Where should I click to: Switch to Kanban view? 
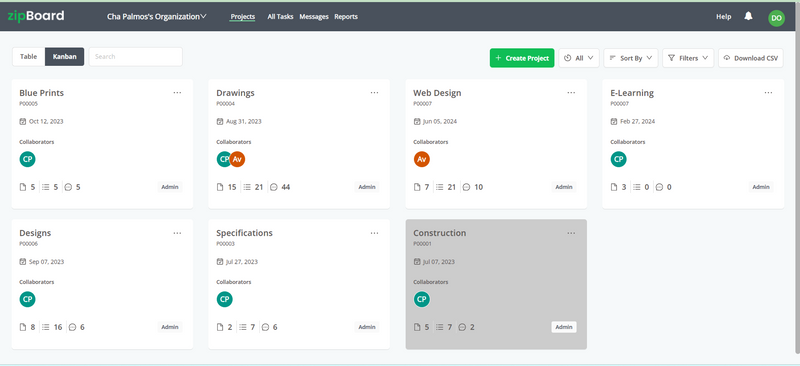coord(64,57)
